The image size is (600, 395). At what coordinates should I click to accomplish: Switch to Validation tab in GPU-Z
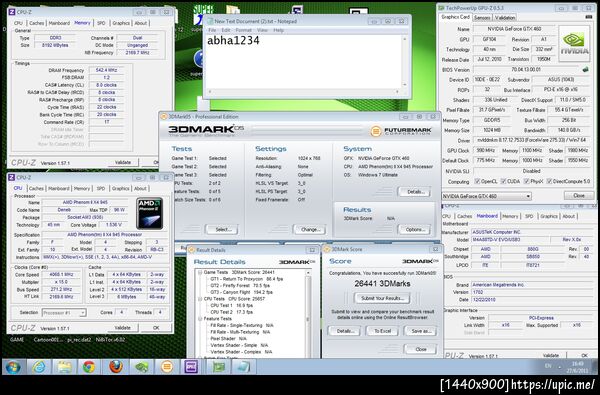coord(505,18)
